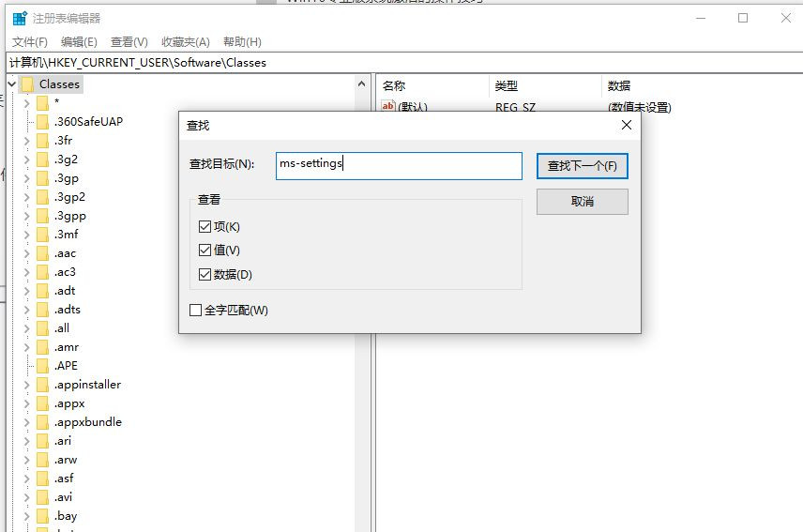Click the 查找目标 search text field
803x532 pixels.
pyautogui.click(x=399, y=166)
